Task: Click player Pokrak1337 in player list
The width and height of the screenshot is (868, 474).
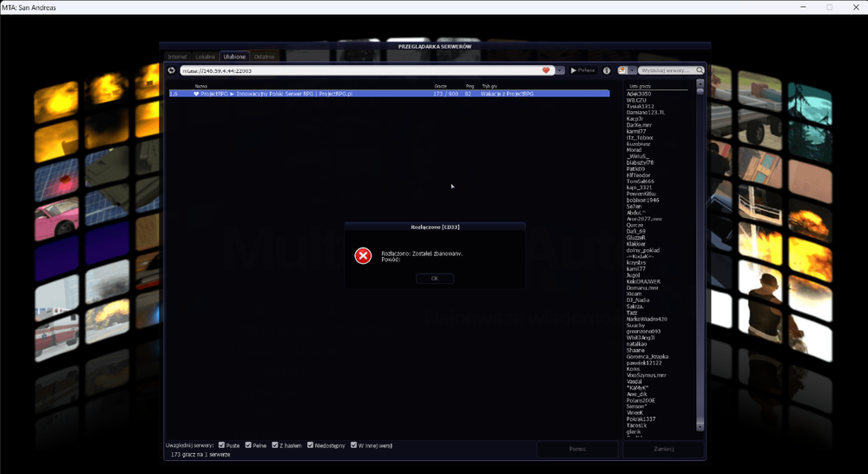Action: click(x=641, y=419)
